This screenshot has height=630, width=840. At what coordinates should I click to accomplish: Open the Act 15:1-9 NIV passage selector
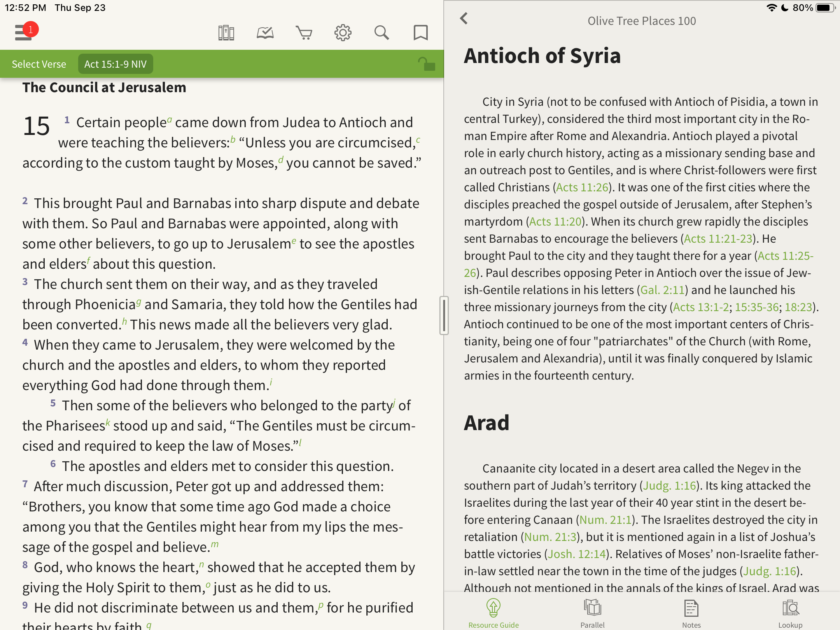[x=115, y=64]
